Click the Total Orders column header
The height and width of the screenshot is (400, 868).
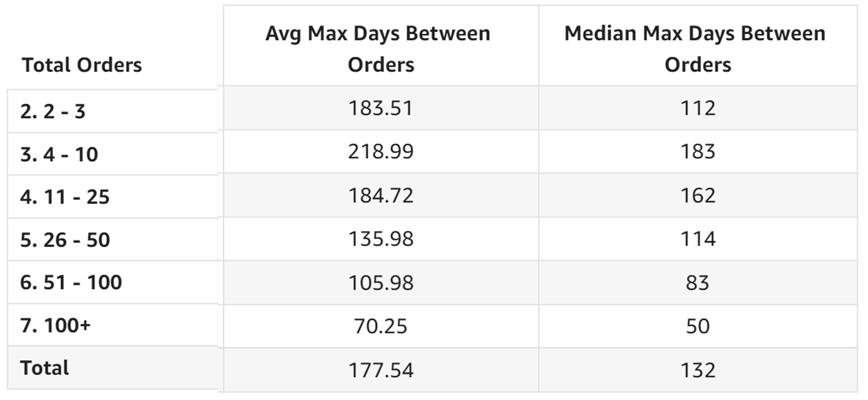[x=82, y=65]
